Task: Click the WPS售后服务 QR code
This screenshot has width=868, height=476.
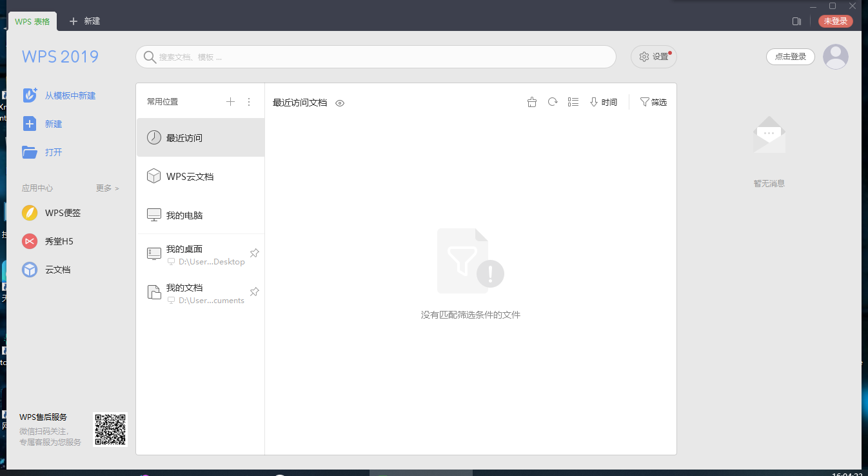Action: point(111,430)
